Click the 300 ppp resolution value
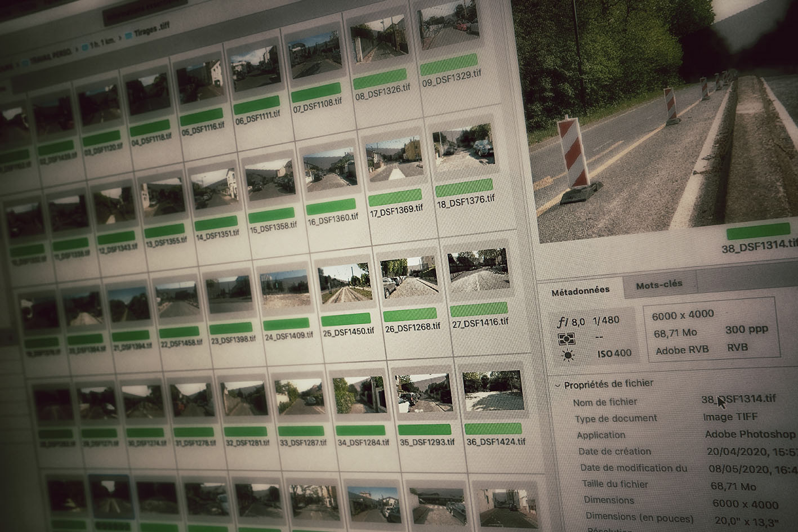The height and width of the screenshot is (532, 798). tap(747, 329)
